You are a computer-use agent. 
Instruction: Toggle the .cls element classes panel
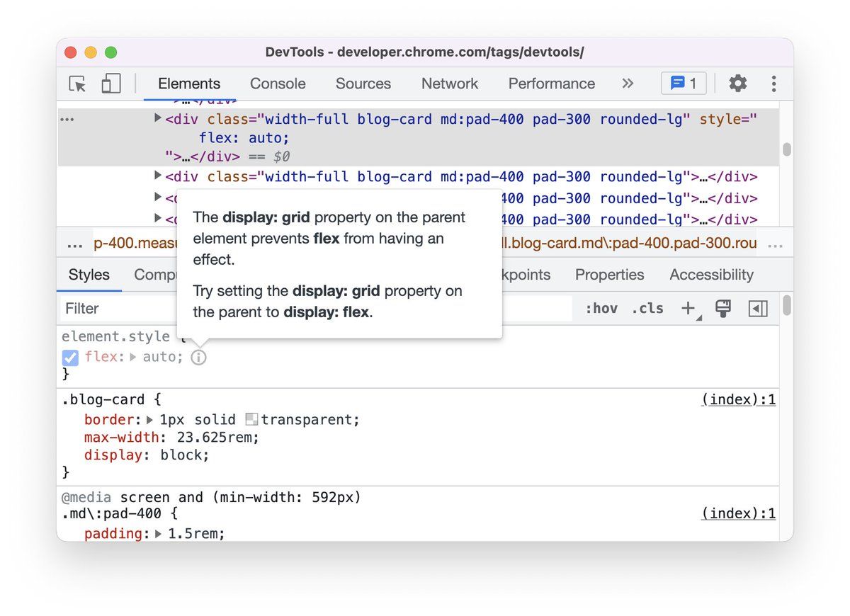click(647, 308)
